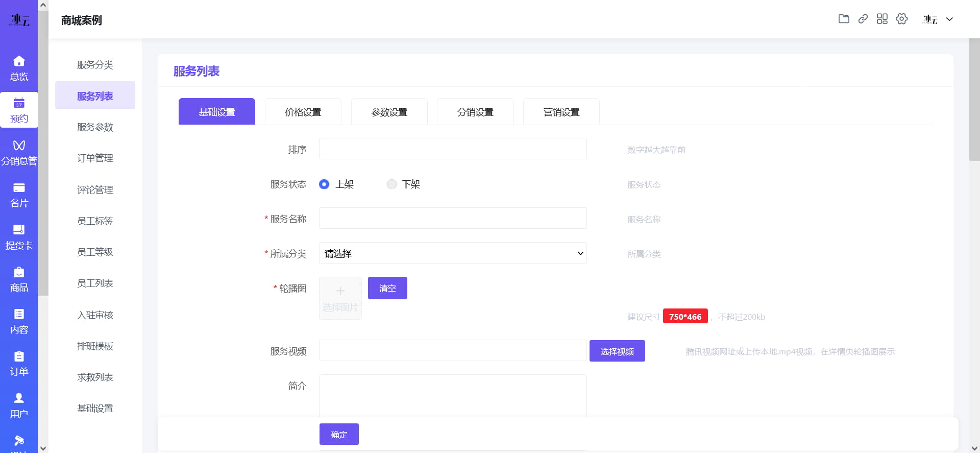Click the 确定 confirm button
The image size is (980, 453).
pyautogui.click(x=339, y=434)
